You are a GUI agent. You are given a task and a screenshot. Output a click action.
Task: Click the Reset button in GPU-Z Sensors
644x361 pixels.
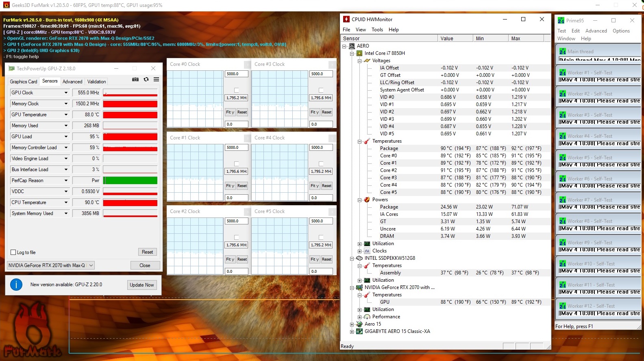click(148, 252)
